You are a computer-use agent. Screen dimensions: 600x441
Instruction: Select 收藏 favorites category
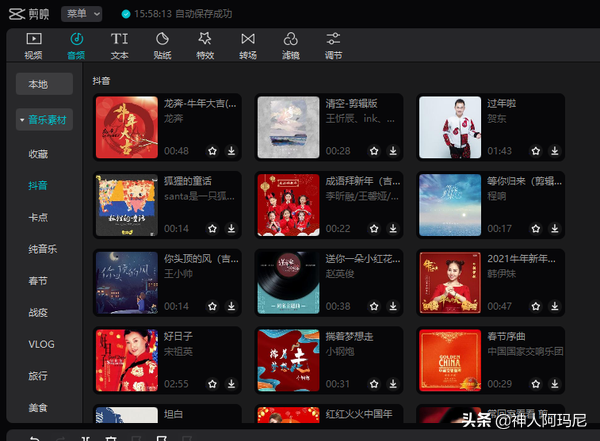38,154
